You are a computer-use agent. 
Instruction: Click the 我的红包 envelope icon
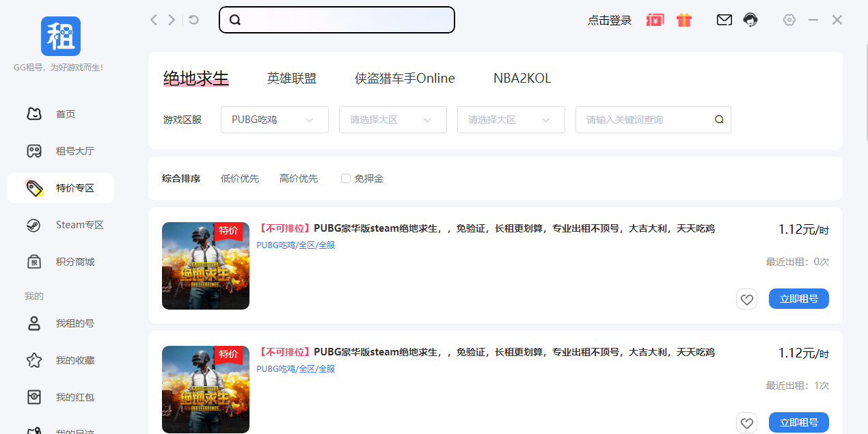34,397
